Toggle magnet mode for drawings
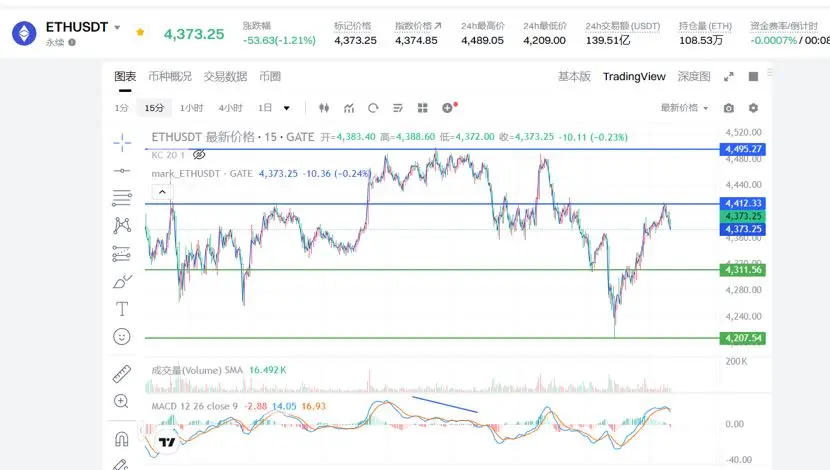This screenshot has height=470, width=830. click(x=122, y=439)
